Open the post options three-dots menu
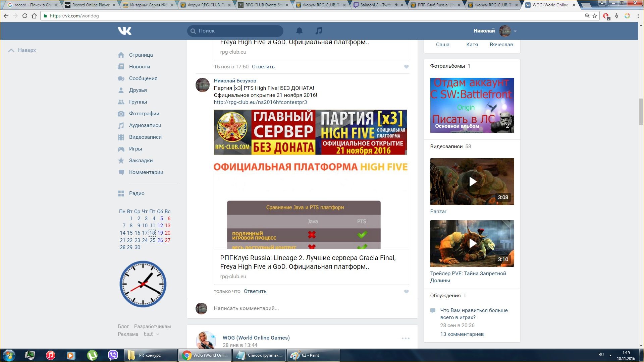 coord(406,339)
